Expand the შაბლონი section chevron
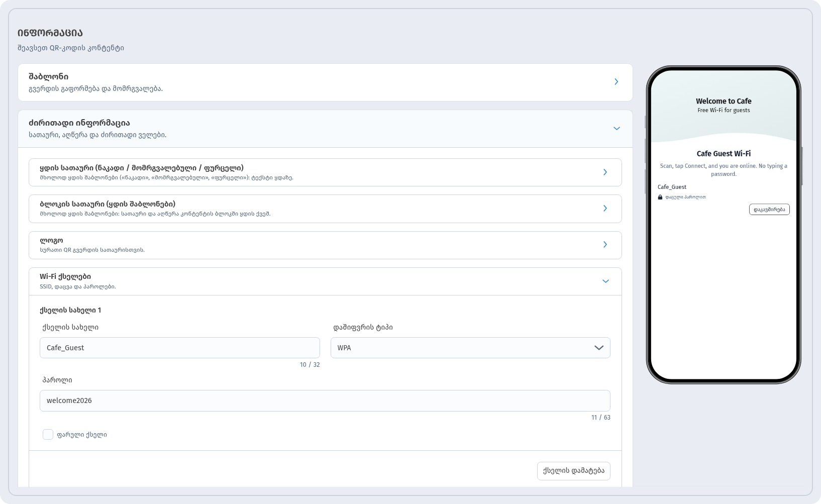The width and height of the screenshot is (821, 504). tap(616, 82)
